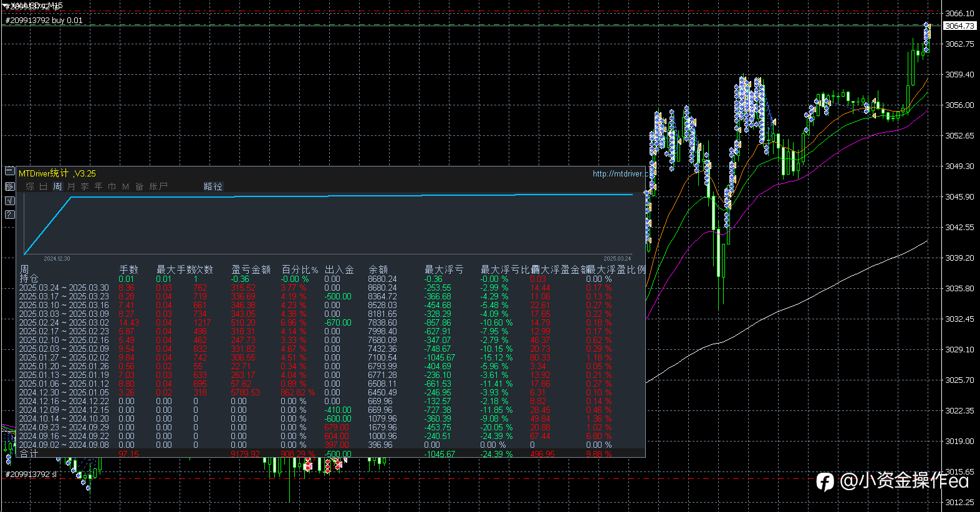Click the 合计 totals row label
Viewport: 980px width, 512px height.
29,453
